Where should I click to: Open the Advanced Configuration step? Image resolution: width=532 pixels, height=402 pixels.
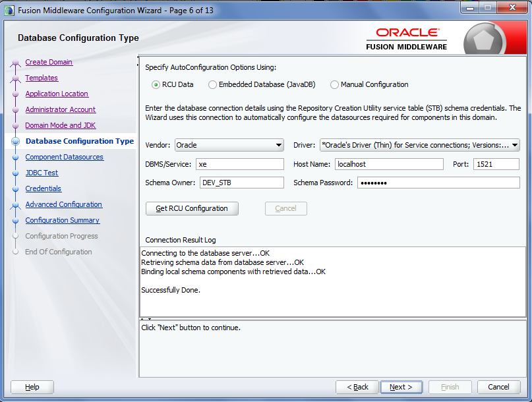click(x=63, y=204)
